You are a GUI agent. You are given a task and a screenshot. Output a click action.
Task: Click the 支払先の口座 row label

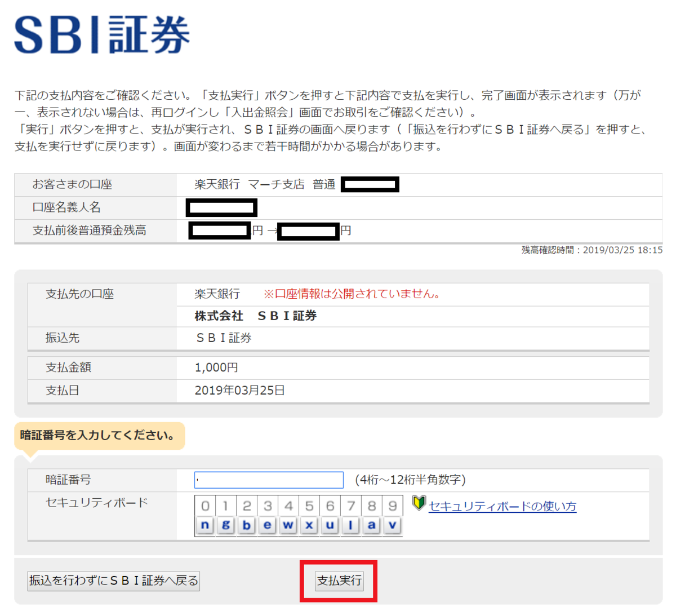(79, 294)
